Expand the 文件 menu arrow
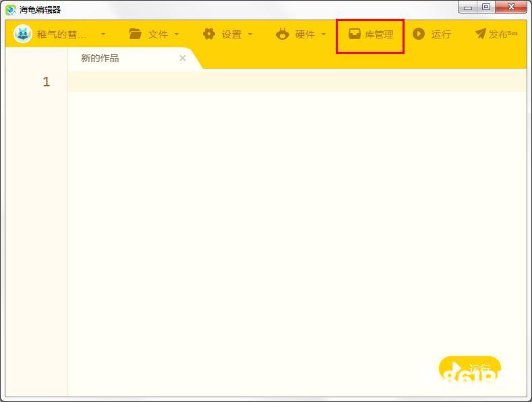Screen dimensions: 532x402 [177, 34]
